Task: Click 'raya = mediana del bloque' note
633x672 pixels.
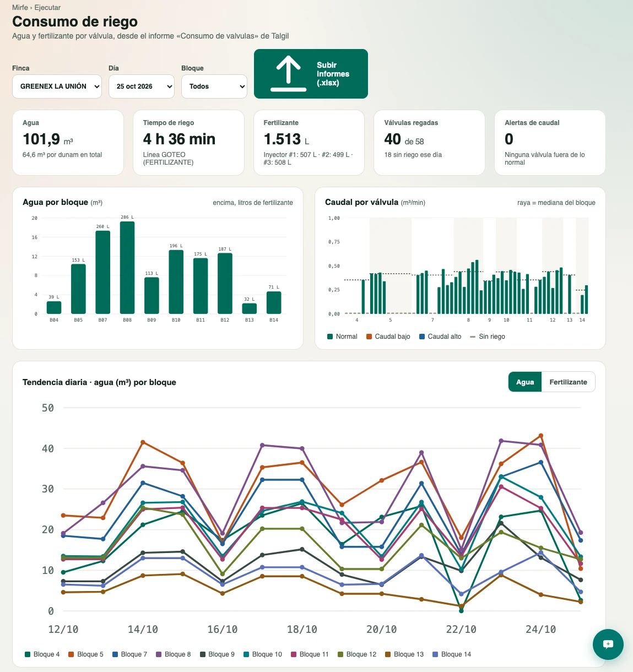Action: coord(556,203)
